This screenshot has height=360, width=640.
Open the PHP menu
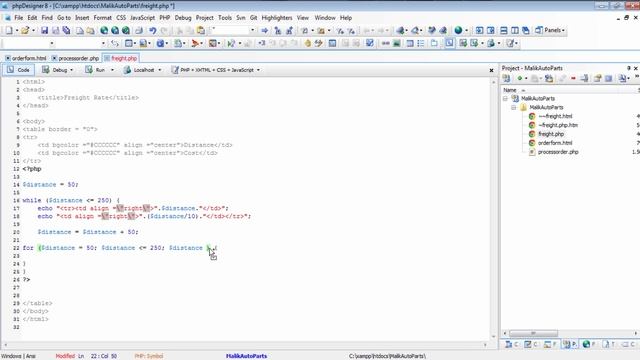point(165,18)
